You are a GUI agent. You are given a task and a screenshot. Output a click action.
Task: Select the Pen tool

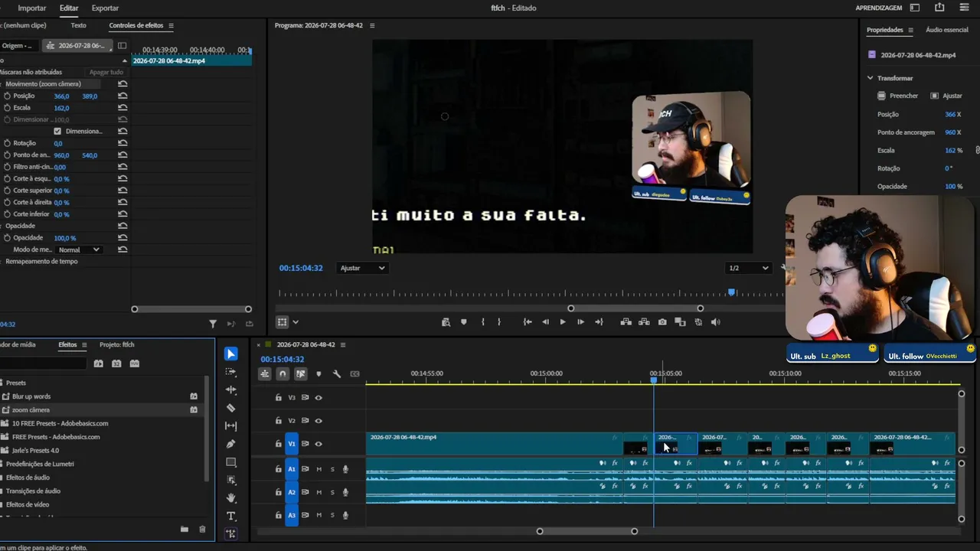(231, 444)
